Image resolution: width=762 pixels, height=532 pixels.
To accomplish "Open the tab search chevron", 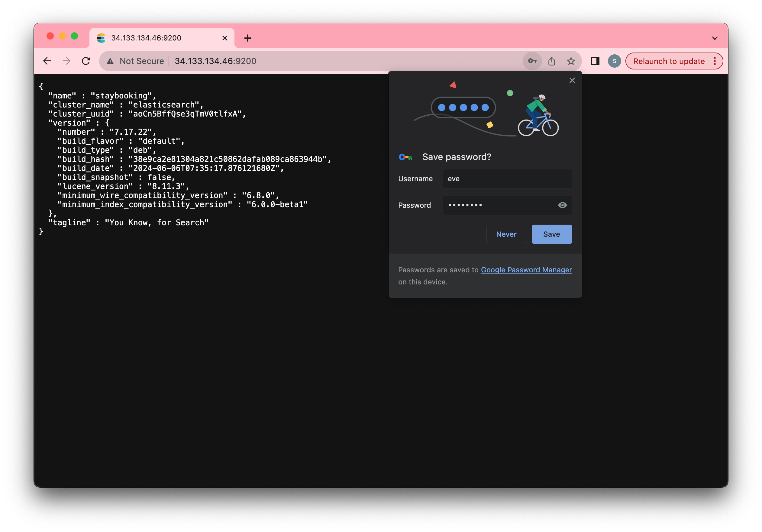I will coord(715,38).
